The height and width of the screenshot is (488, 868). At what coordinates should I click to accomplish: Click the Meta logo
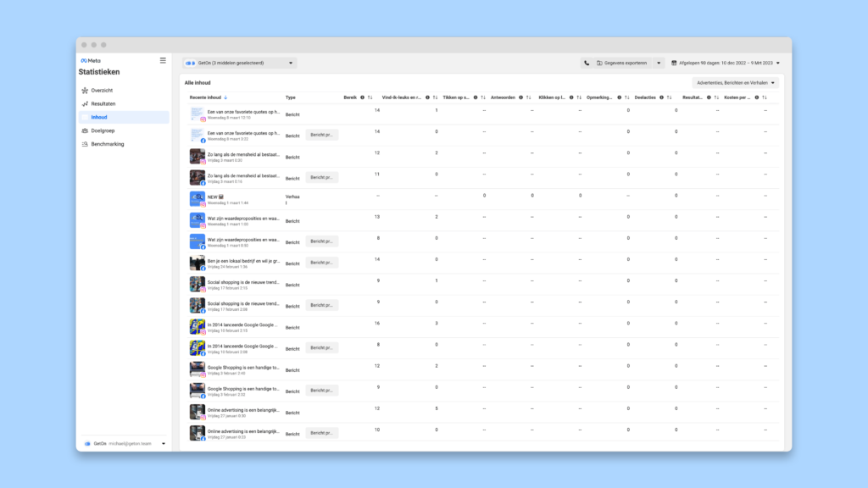tap(91, 61)
